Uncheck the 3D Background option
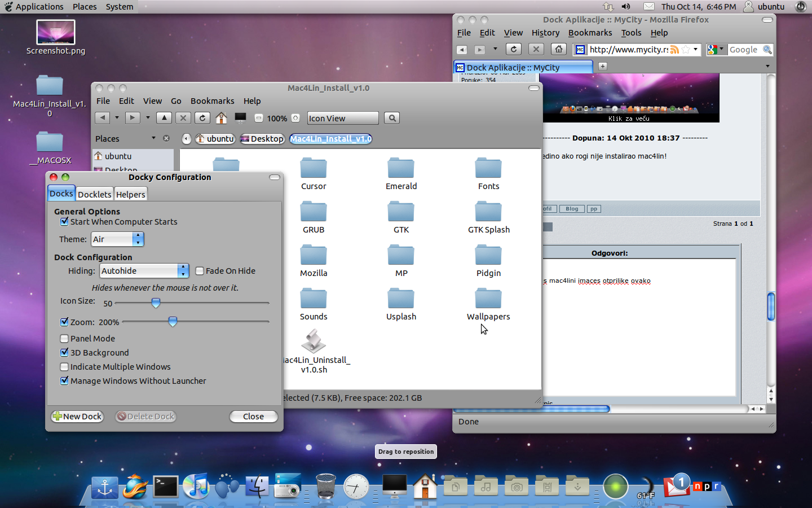Viewport: 812px width, 508px height. point(64,353)
